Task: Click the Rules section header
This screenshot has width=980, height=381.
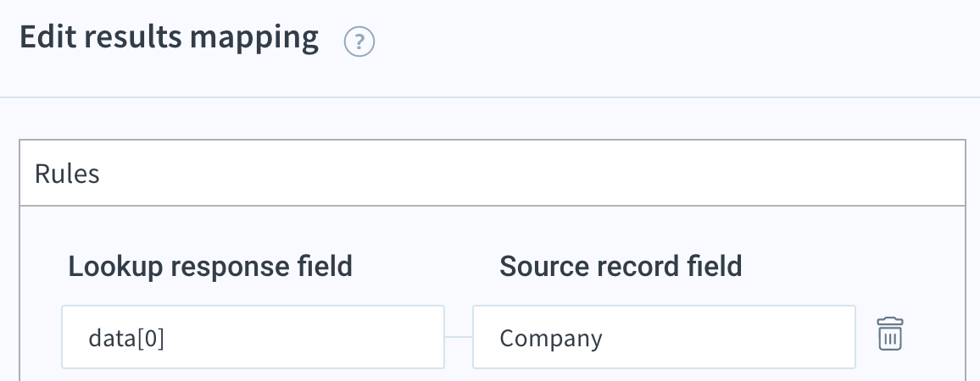Action: (493, 173)
